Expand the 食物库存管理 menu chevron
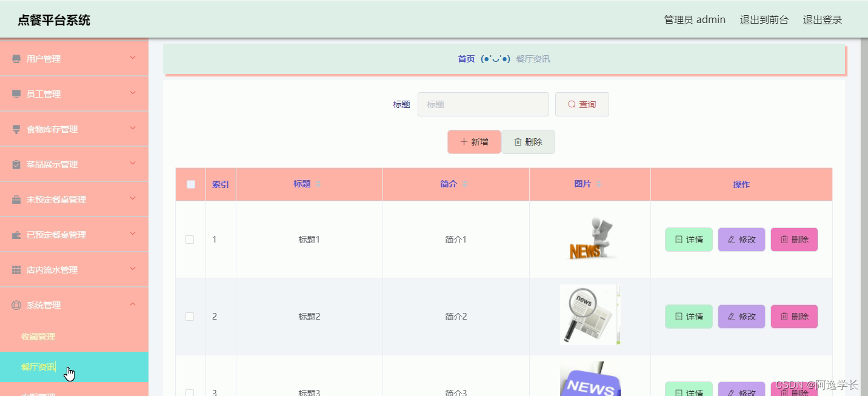This screenshot has width=868, height=396. pyautogui.click(x=133, y=128)
